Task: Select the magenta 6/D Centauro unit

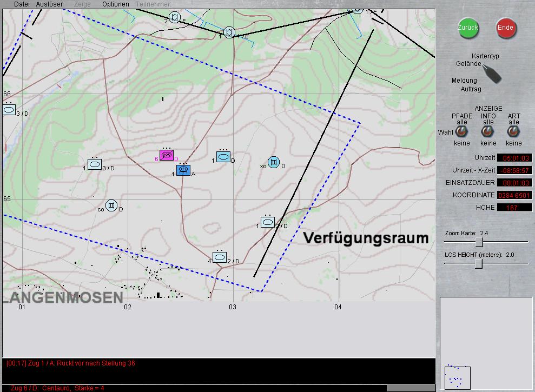Action: click(167, 156)
